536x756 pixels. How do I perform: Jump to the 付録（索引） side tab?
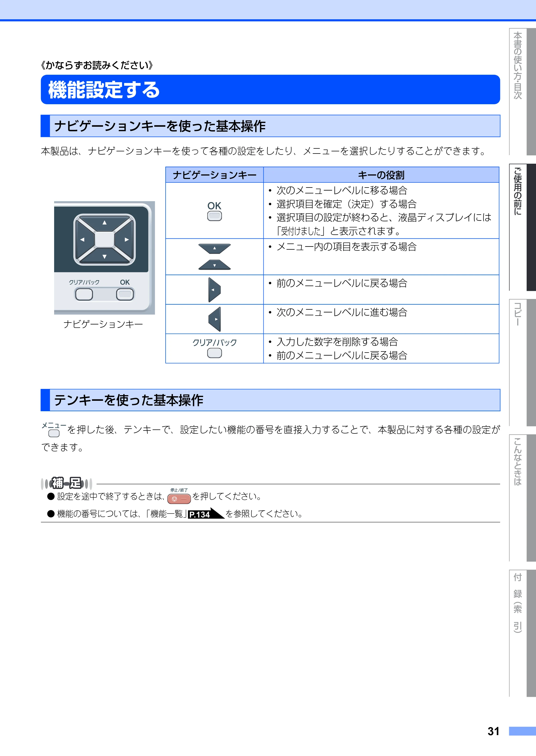523,633
